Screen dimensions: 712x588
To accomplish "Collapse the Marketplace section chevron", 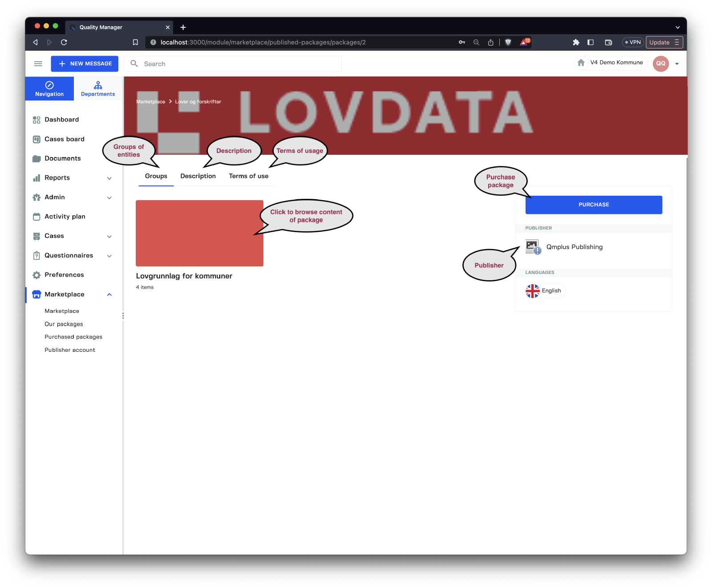I will click(109, 294).
